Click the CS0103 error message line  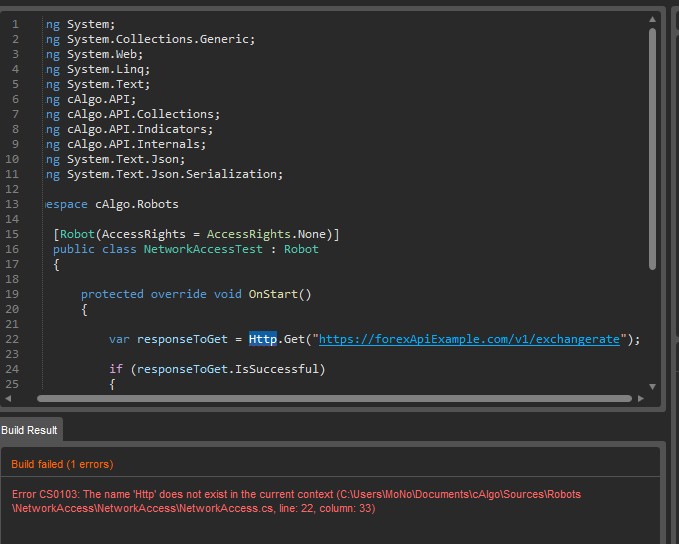coord(296,501)
